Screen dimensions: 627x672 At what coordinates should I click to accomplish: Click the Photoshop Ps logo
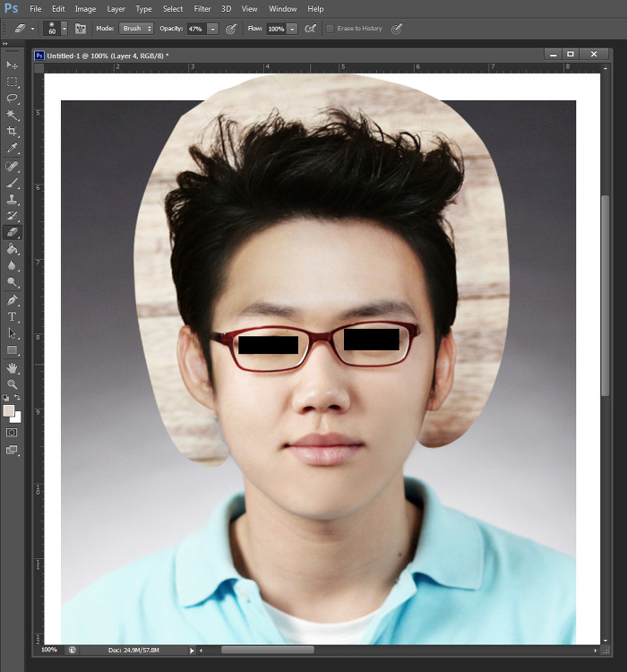[11, 9]
